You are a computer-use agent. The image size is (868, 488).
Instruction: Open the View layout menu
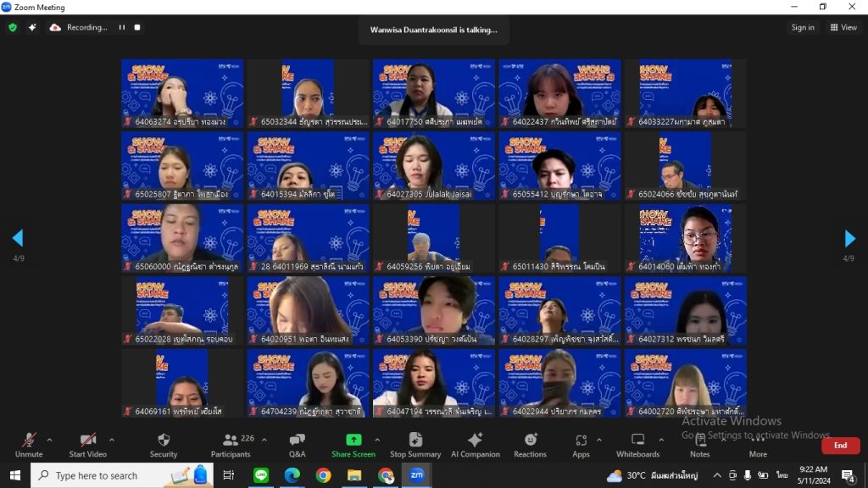[x=843, y=27]
